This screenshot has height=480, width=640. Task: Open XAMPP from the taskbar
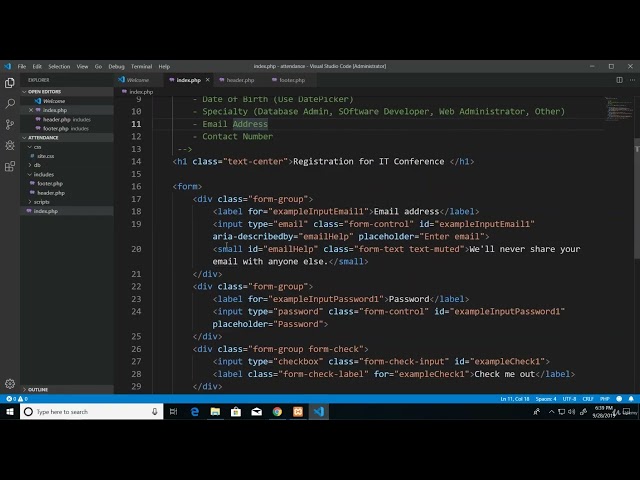tap(298, 412)
